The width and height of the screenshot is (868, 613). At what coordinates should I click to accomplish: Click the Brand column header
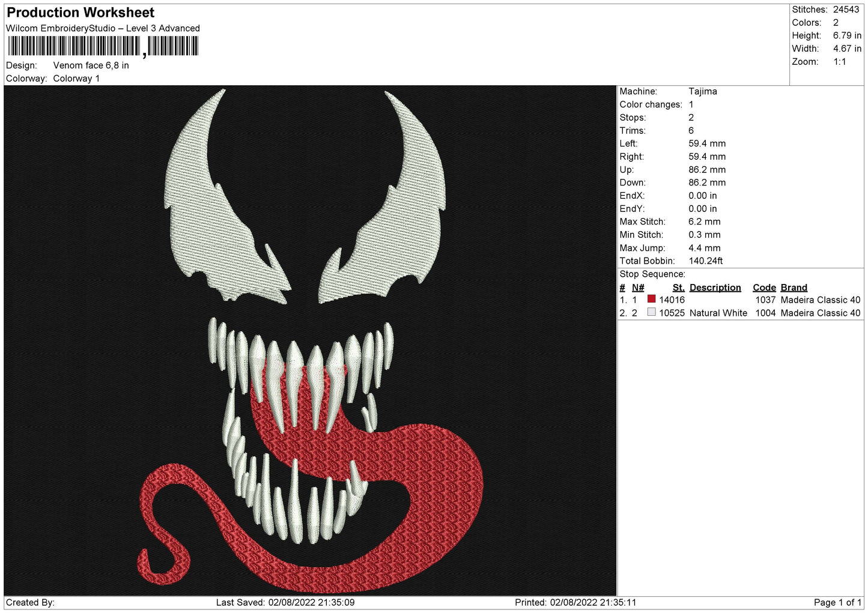coord(794,288)
